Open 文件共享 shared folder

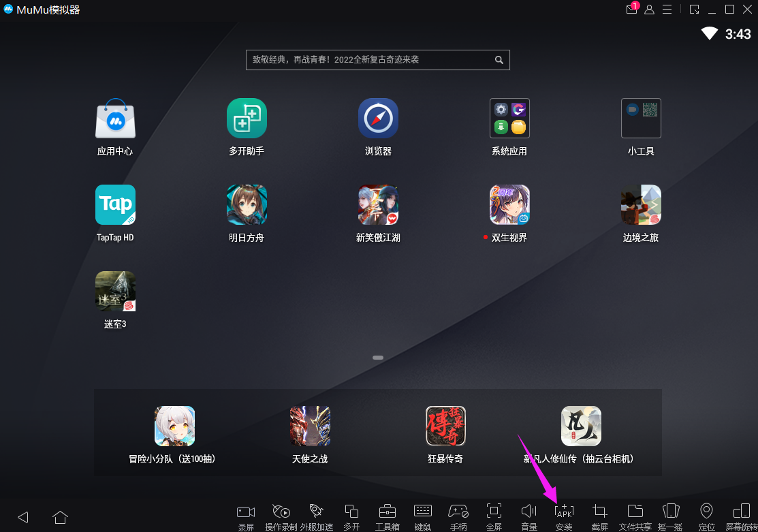tap(635, 517)
